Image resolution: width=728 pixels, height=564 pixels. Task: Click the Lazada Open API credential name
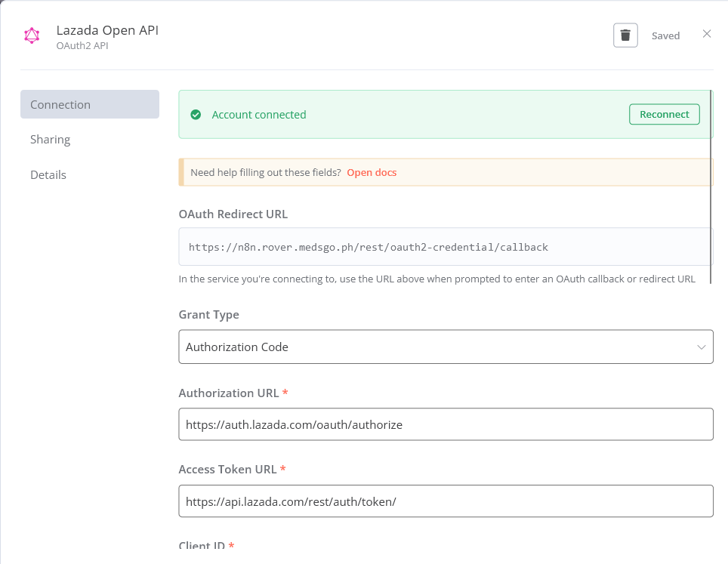(x=107, y=30)
